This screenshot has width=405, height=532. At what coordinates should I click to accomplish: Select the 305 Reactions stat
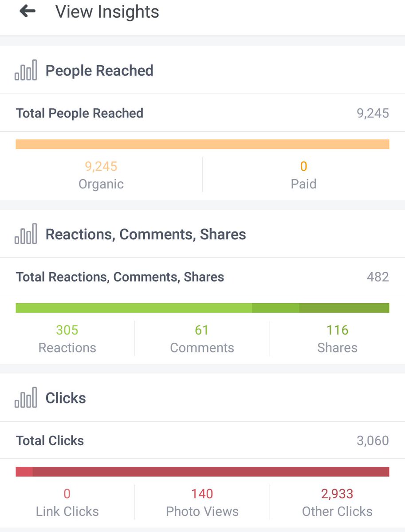67,338
